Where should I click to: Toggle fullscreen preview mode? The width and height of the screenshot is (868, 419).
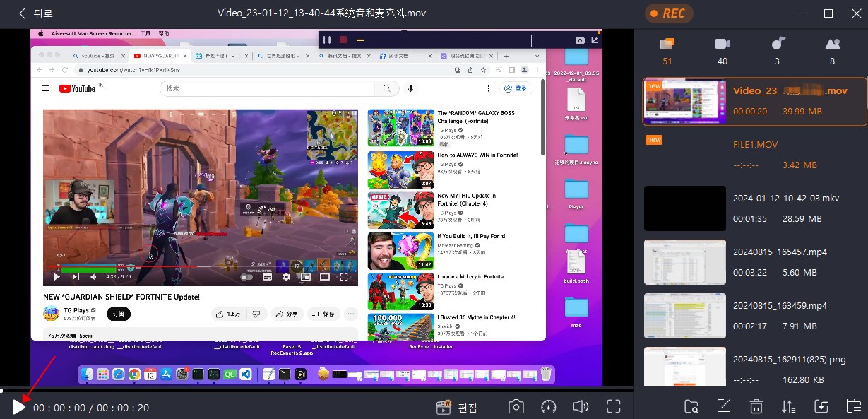click(x=613, y=406)
